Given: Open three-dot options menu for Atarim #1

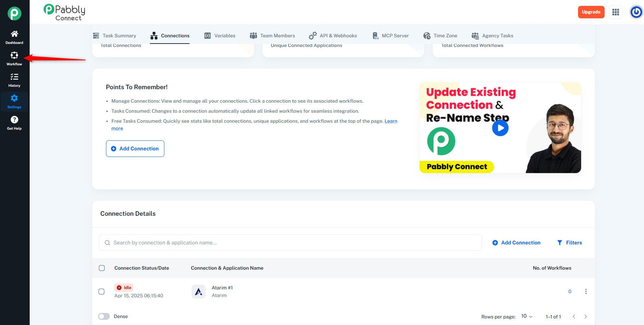Looking at the screenshot, I should [x=586, y=291].
